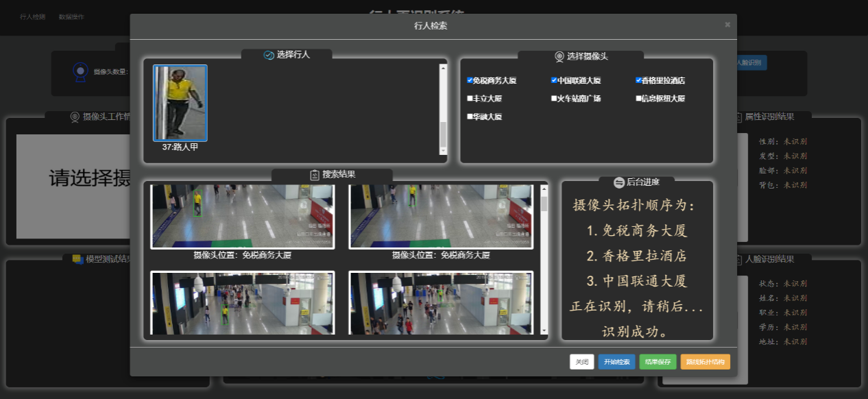The image size is (868, 399).
Task: Click the white 关闭 button
Action: coord(582,362)
